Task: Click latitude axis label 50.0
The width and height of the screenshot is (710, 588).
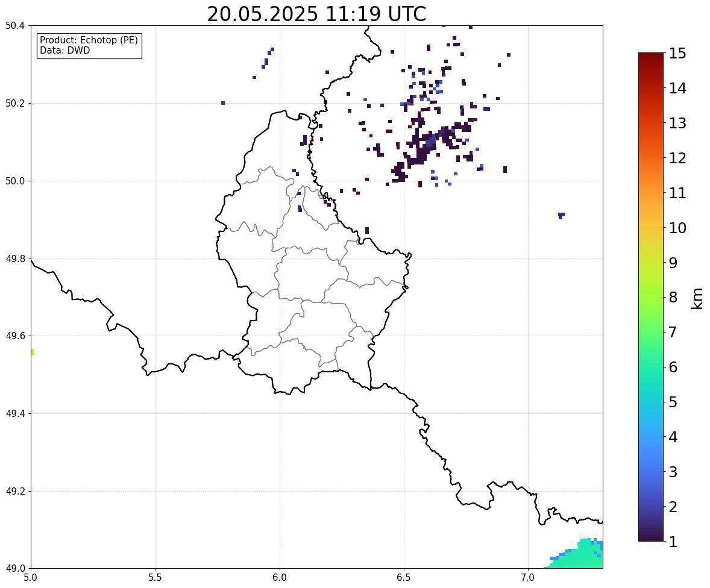Action: pyautogui.click(x=15, y=181)
